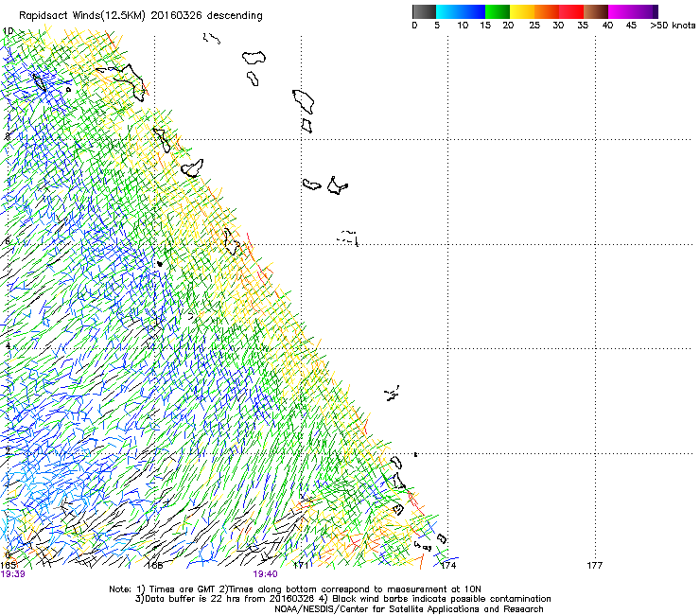Select the green 15-20 knots legend color
Screen dimensions: 700x615
498,11
